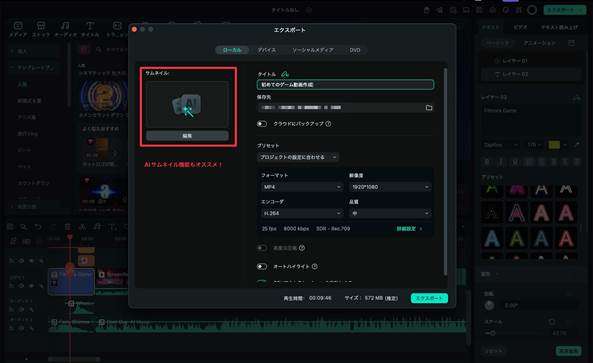Image resolution: width=593 pixels, height=363 pixels.
Task: Click the search icon in media panel
Action: coord(98,50)
